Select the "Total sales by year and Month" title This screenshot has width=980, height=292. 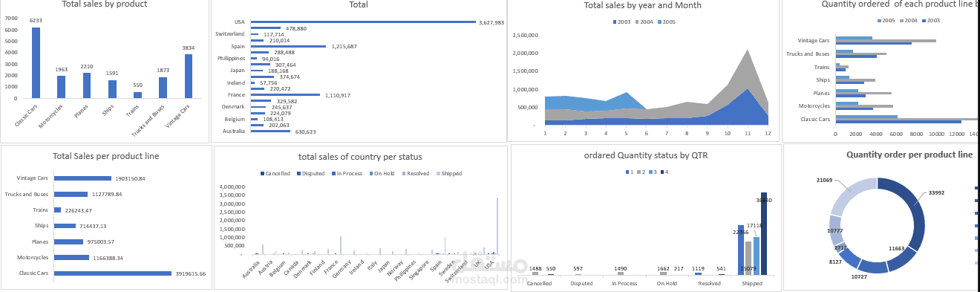tap(642, 5)
